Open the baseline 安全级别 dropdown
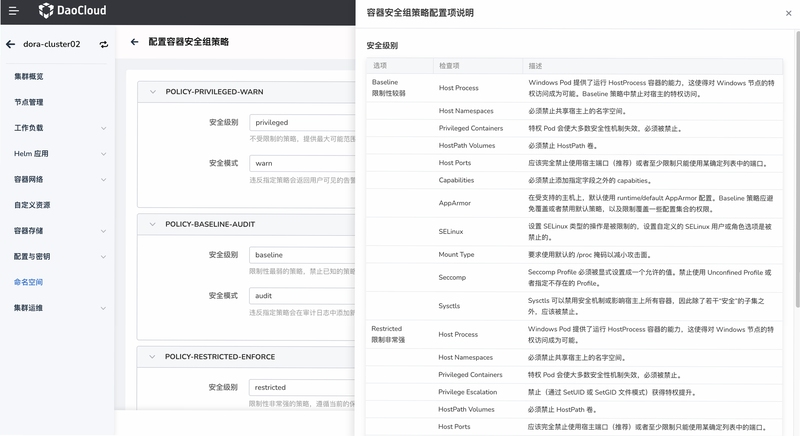This screenshot has width=800, height=436. [302, 254]
